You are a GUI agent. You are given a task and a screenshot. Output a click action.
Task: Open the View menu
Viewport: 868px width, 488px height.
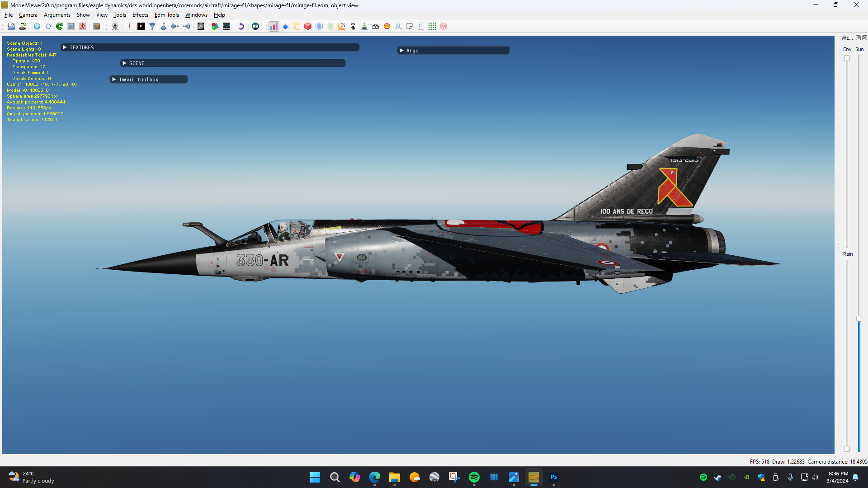102,15
